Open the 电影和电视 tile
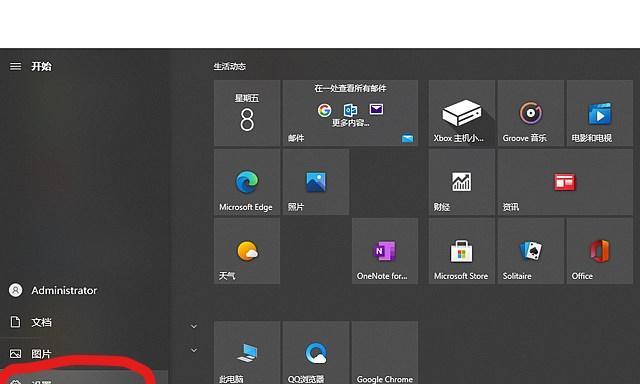The height and width of the screenshot is (384, 640). click(600, 113)
